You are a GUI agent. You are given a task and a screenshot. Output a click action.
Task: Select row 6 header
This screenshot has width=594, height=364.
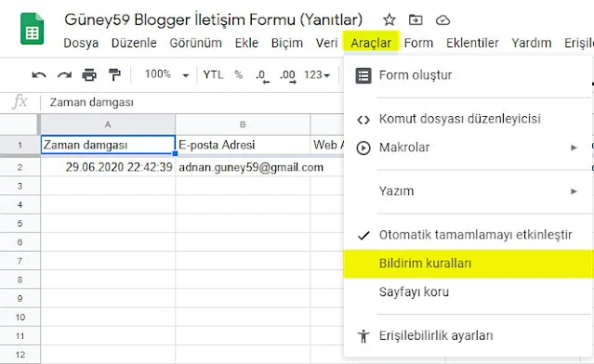tap(20, 242)
